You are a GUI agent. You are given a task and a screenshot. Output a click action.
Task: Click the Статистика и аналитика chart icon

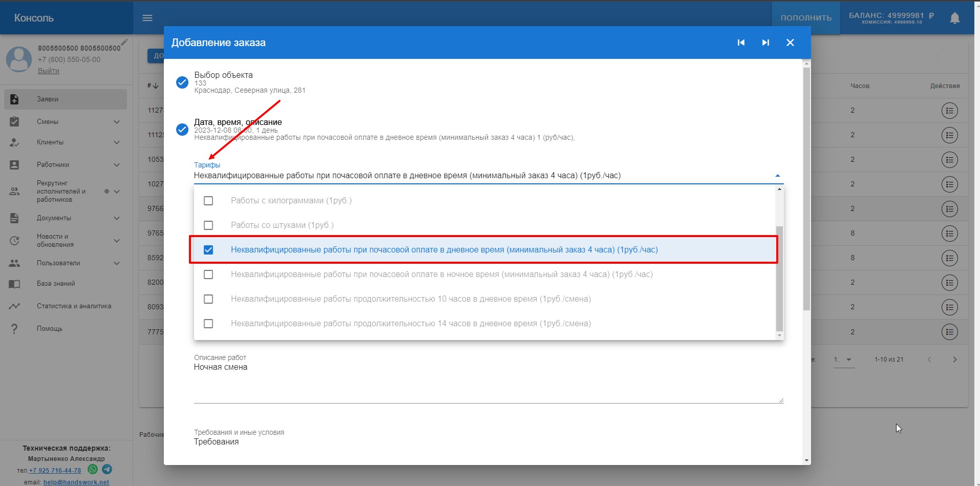click(x=14, y=306)
